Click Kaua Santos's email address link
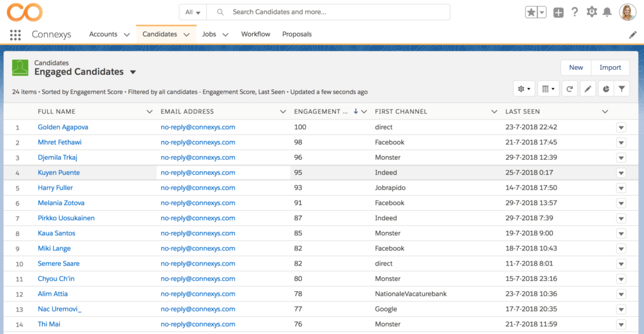Image resolution: width=644 pixels, height=334 pixels. click(x=198, y=233)
